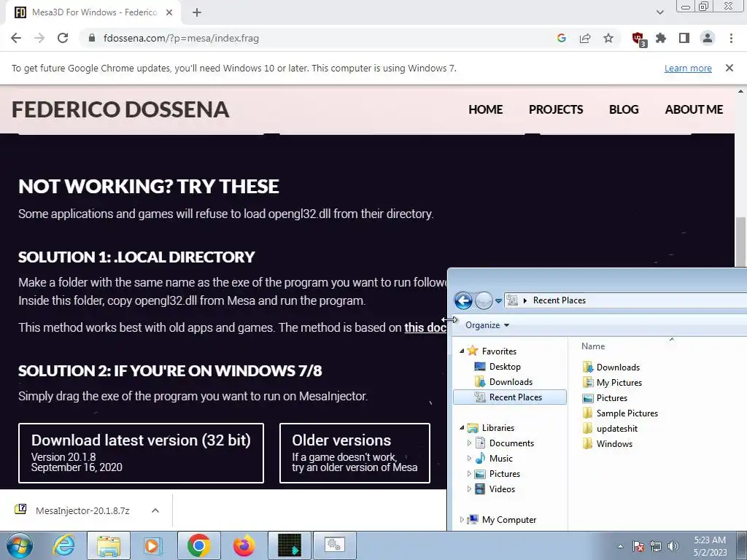This screenshot has width=747, height=560.
Task: Close the Mesa3D For Windows tab
Action: [169, 12]
